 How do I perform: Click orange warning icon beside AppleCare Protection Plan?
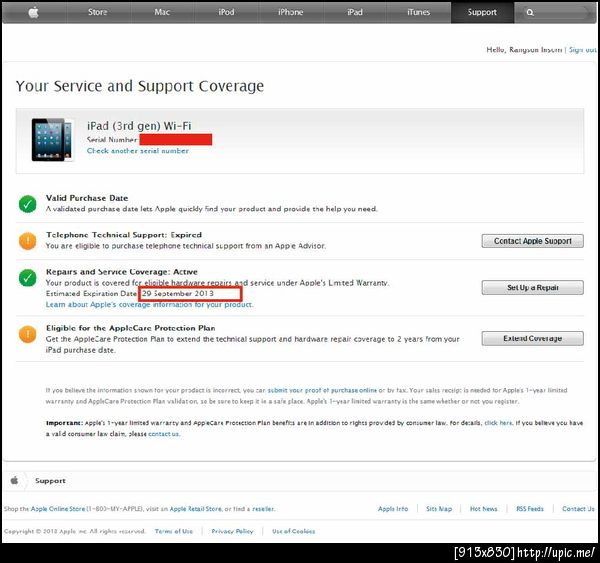coord(28,334)
